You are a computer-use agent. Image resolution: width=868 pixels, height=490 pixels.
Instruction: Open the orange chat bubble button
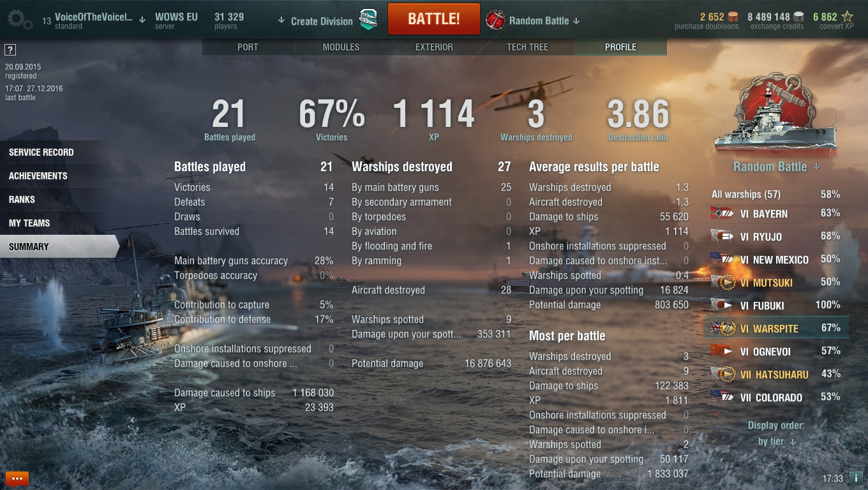tap(17, 478)
